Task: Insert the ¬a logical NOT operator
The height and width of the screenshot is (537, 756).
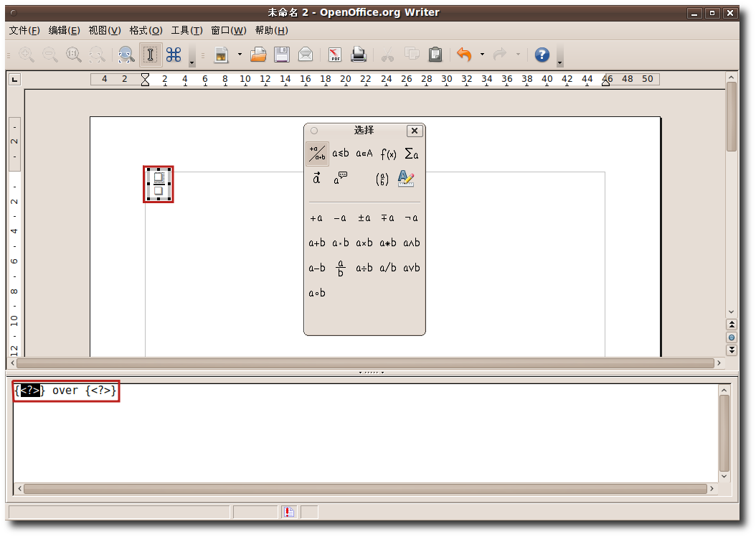Action: (x=411, y=218)
